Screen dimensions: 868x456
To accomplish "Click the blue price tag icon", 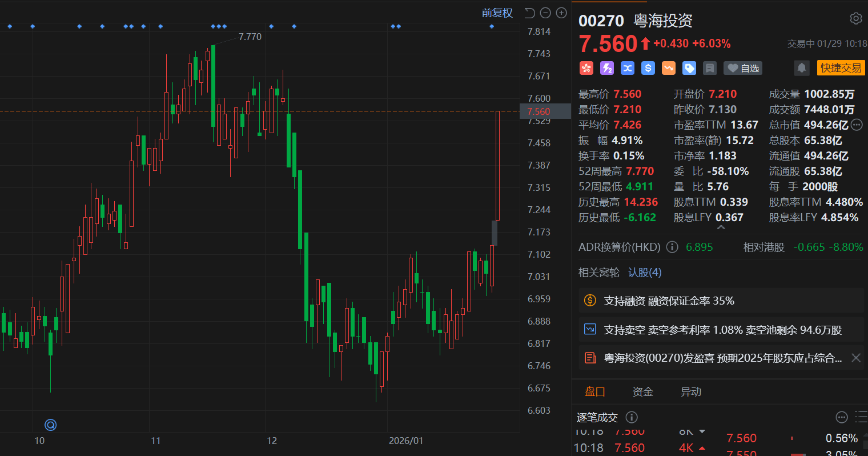I will click(689, 69).
